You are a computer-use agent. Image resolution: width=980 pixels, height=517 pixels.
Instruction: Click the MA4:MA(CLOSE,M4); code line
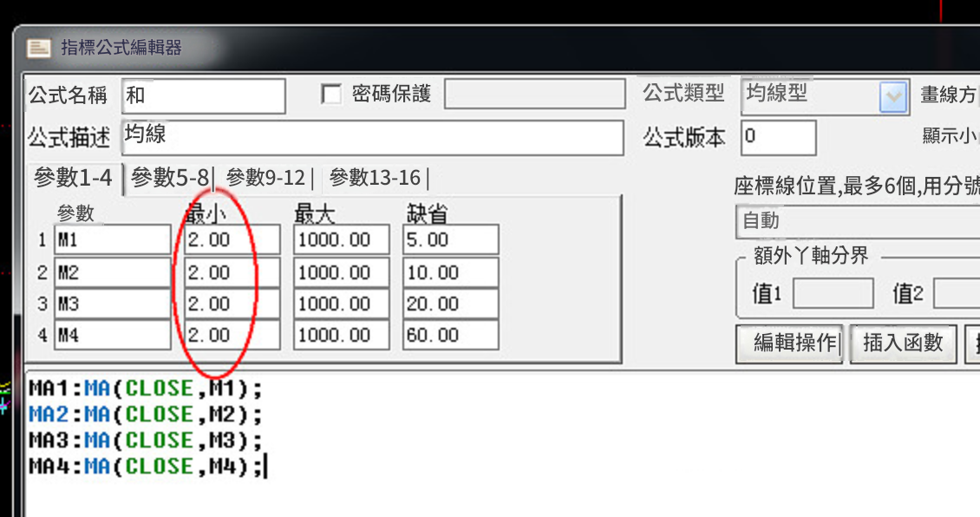click(x=146, y=467)
